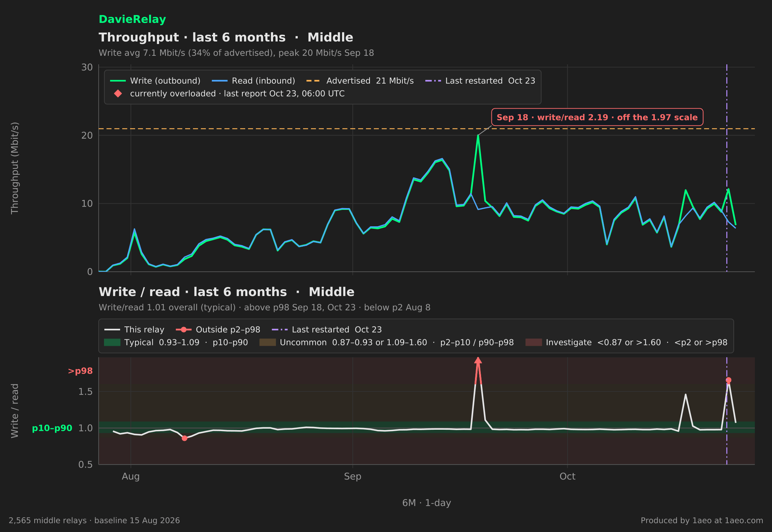772x532 pixels.
Task: Click the 2,565 middle relays baseline footer
Action: point(94,521)
